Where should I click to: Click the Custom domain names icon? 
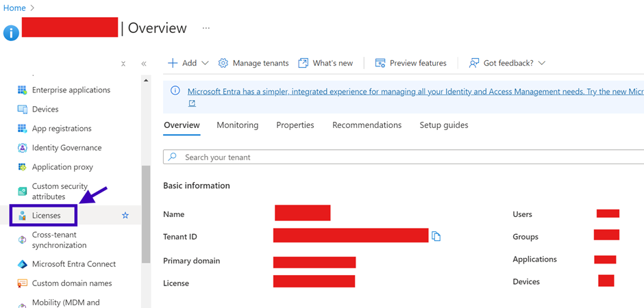tap(22, 283)
